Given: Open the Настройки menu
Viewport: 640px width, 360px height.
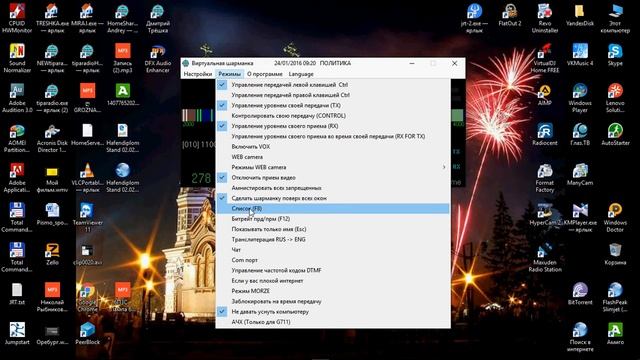Looking at the screenshot, I should pos(198,74).
